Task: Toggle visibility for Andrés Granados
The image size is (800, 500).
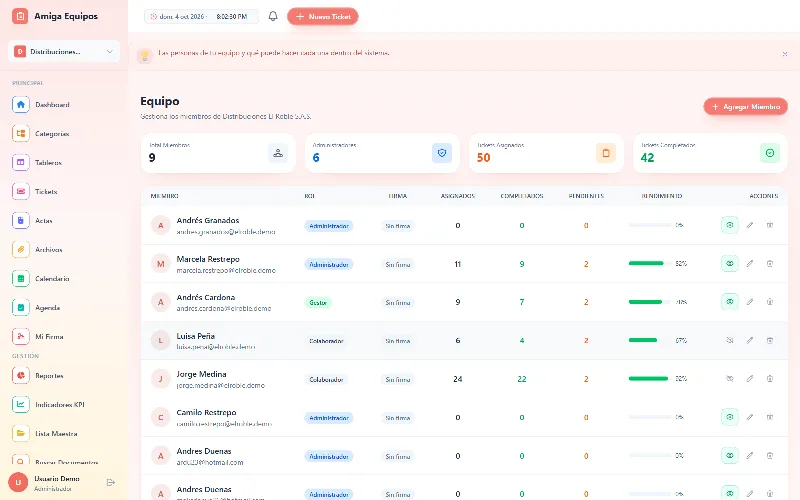Action: 730,225
